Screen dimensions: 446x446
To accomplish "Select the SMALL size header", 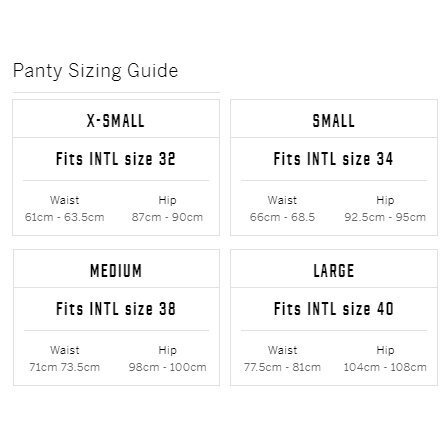I will [334, 121].
